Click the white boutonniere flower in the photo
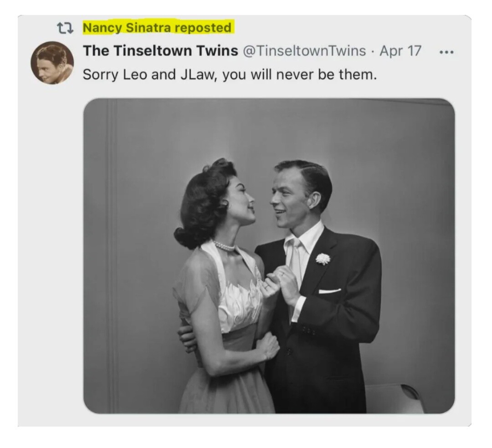 [x=323, y=259]
